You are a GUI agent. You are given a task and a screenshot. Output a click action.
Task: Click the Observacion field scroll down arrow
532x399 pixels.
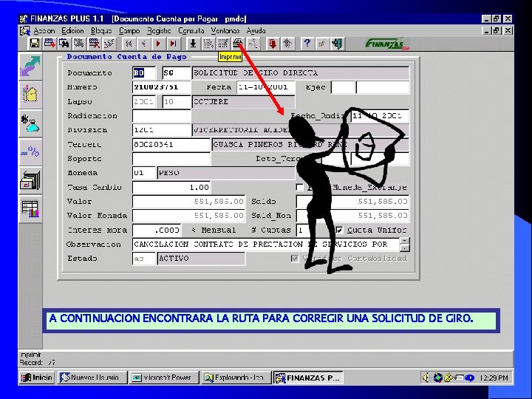click(x=405, y=248)
